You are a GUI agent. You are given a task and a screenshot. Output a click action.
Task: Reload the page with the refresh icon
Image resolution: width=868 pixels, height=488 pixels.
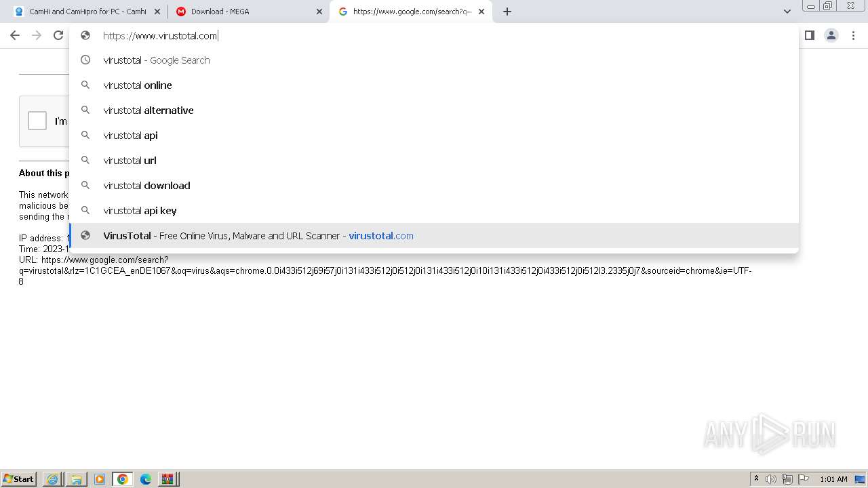click(58, 35)
